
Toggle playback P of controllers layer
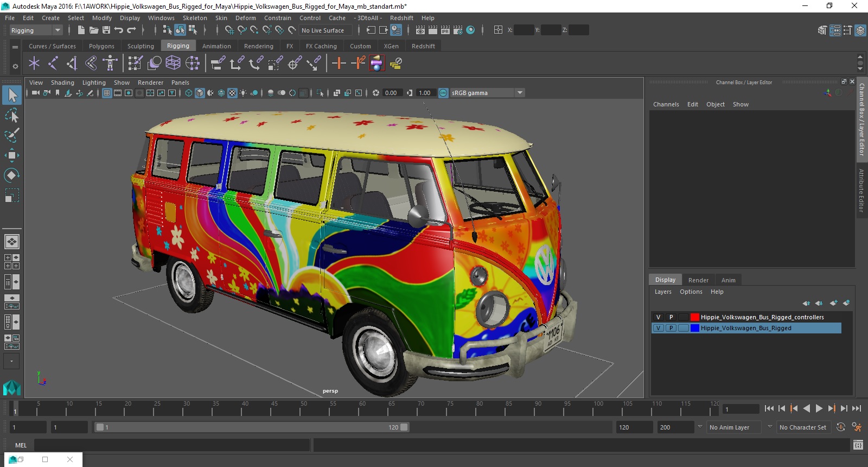click(671, 317)
